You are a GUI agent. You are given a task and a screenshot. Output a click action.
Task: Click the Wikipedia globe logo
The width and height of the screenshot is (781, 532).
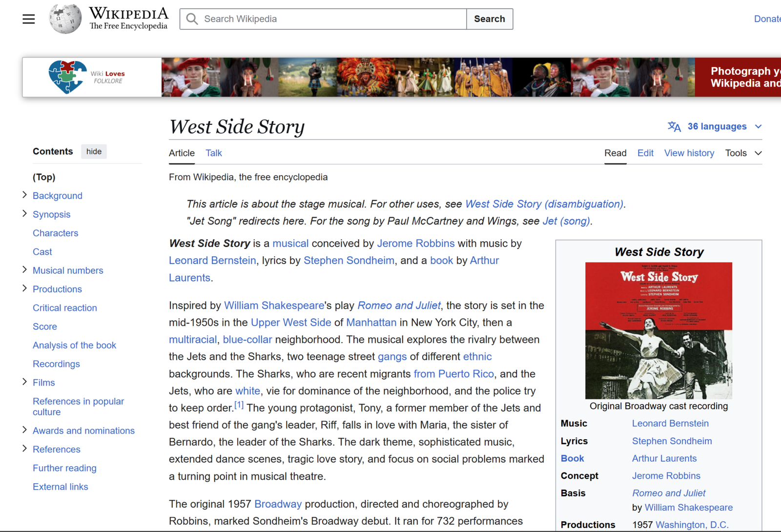pos(65,19)
